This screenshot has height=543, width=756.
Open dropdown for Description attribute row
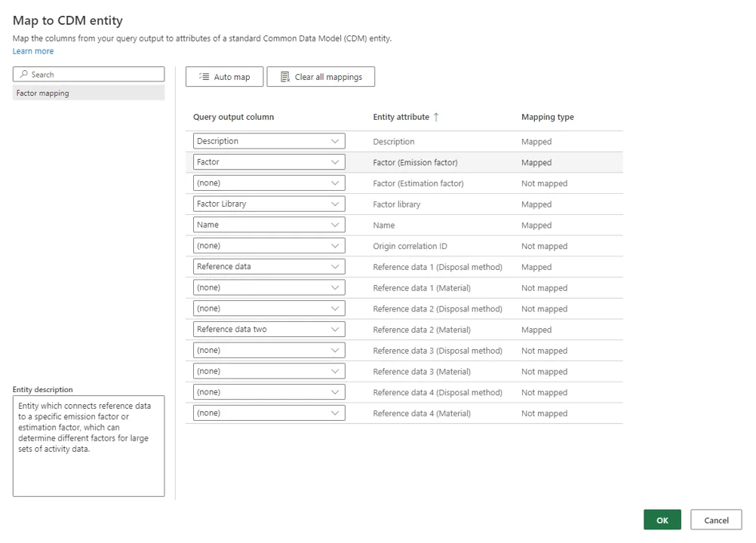(269, 141)
